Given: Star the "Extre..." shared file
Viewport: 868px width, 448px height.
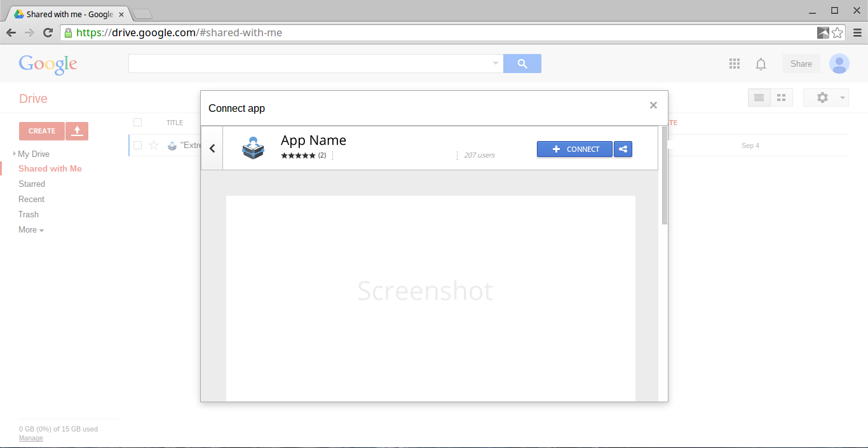Looking at the screenshot, I should click(x=153, y=145).
